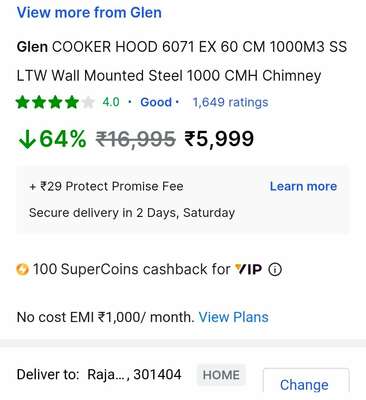Image resolution: width=366 pixels, height=400 pixels.
Task: Open the View more from Glen link
Action: click(x=89, y=13)
